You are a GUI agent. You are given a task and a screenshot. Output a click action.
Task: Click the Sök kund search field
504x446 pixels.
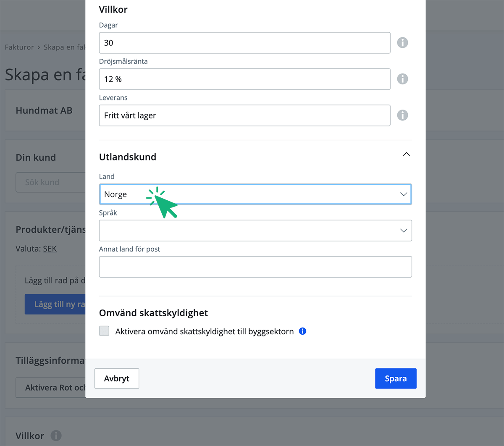tap(50, 182)
